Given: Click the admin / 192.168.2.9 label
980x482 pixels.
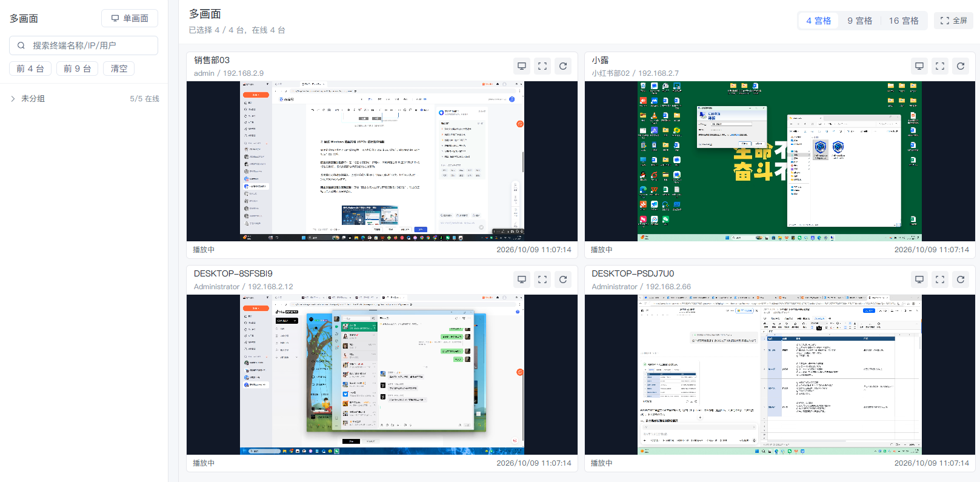Looking at the screenshot, I should (x=228, y=73).
